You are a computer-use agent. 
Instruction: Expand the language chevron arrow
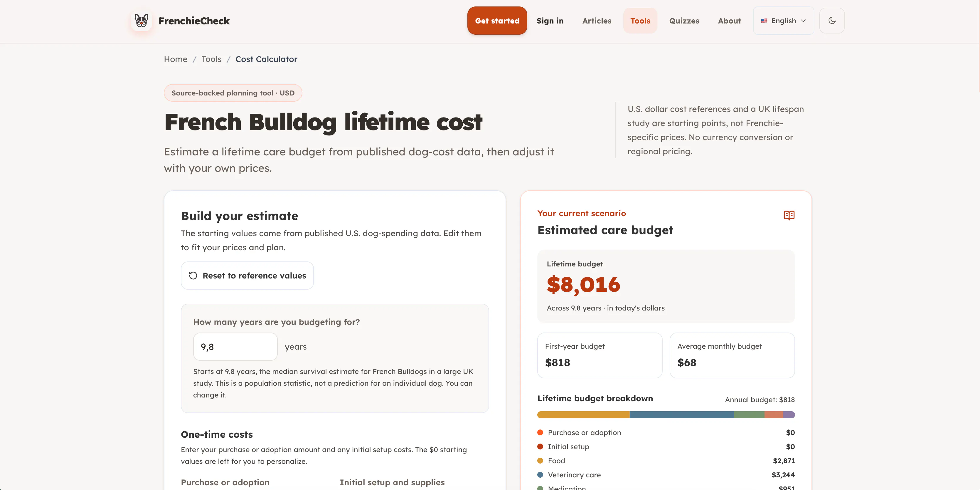(803, 21)
